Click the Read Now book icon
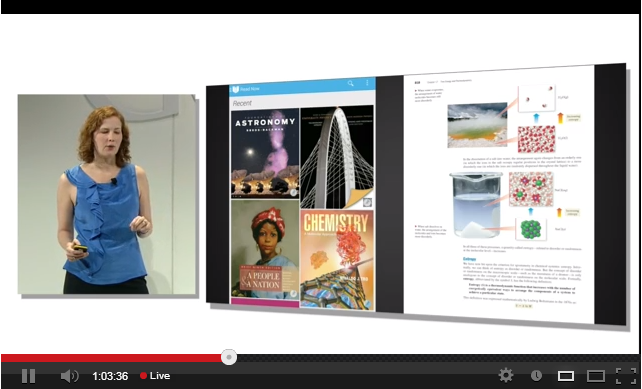Viewport: 642px width, 389px height. point(235,89)
